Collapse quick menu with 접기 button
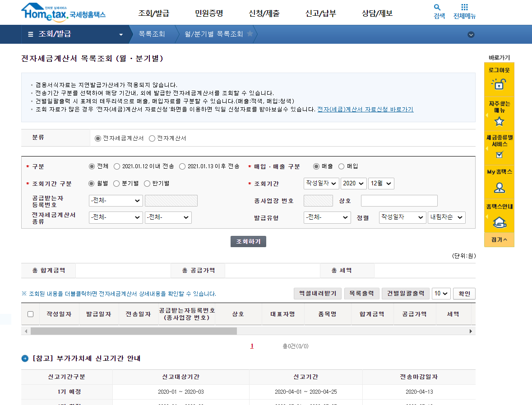 (x=499, y=240)
